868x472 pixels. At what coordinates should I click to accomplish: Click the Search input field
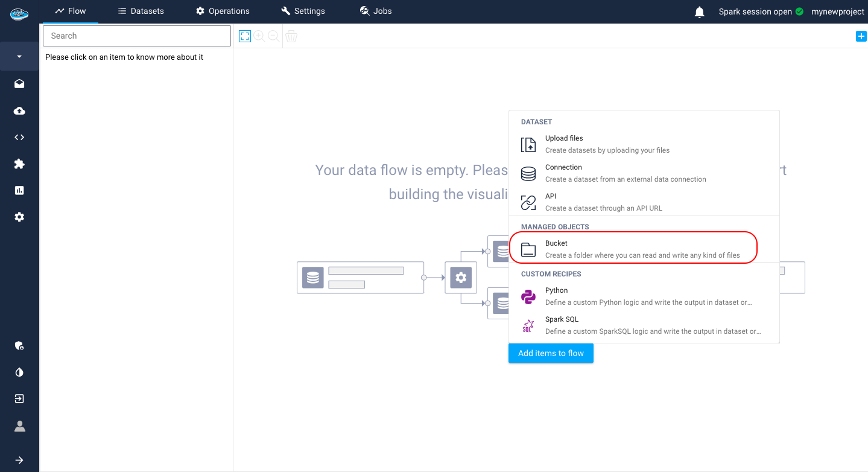(x=137, y=36)
